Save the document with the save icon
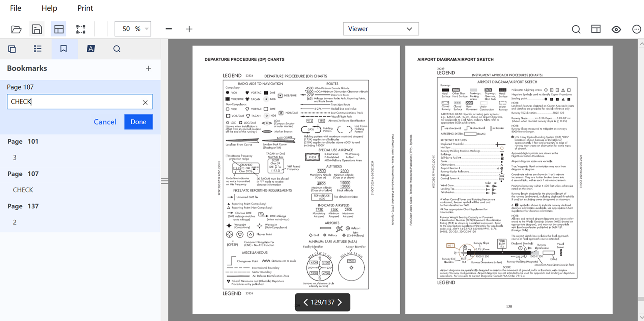The image size is (644, 321). point(36,29)
